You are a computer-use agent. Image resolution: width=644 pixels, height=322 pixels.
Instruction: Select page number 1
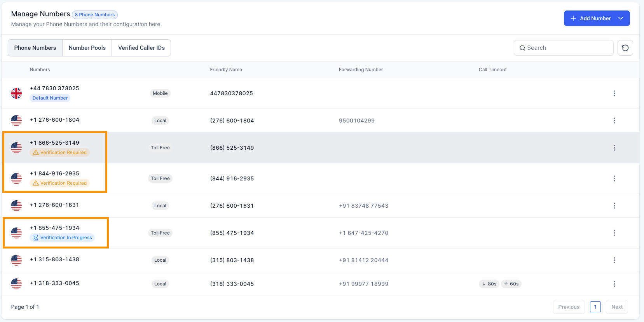[595, 307]
